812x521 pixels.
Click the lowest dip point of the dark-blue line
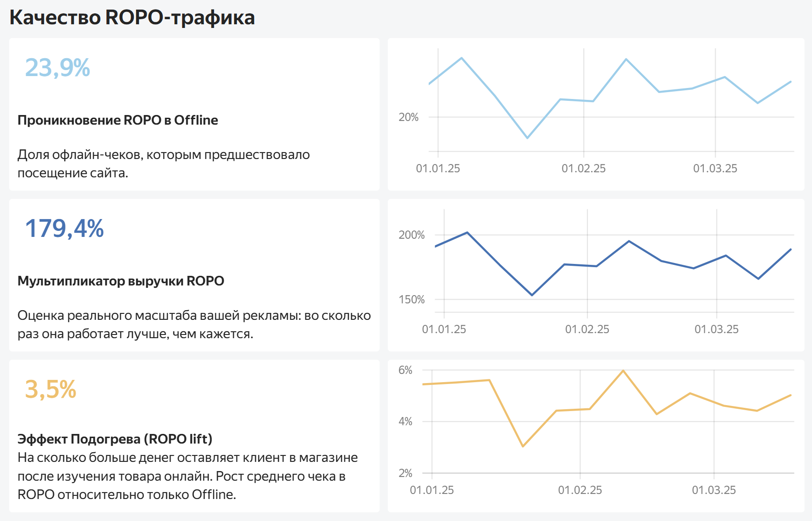tap(532, 295)
